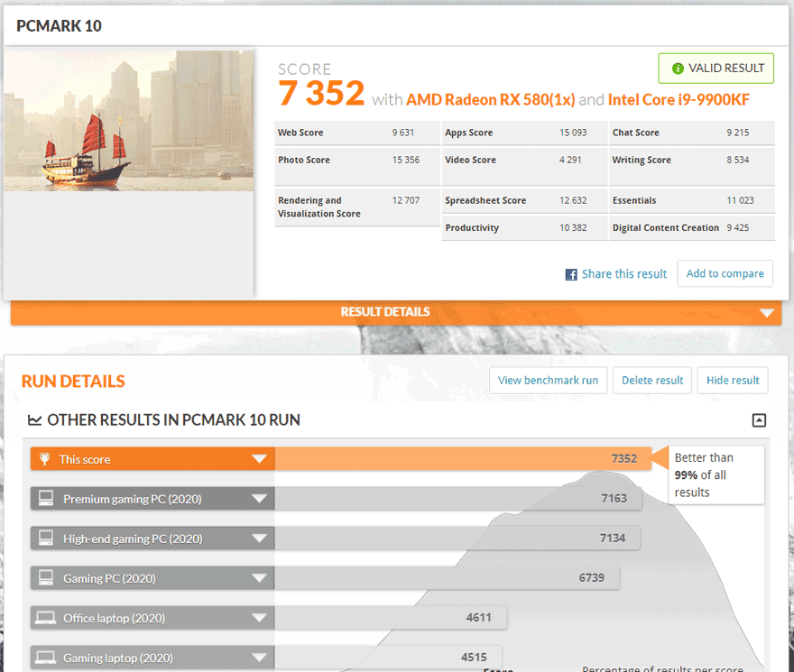Expand the Office laptop (2020) dropdown
The height and width of the screenshot is (672, 794).
coord(259,617)
